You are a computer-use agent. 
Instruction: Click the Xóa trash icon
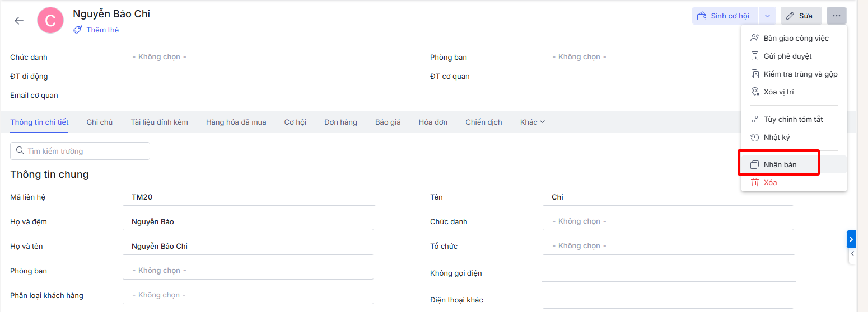point(755,182)
